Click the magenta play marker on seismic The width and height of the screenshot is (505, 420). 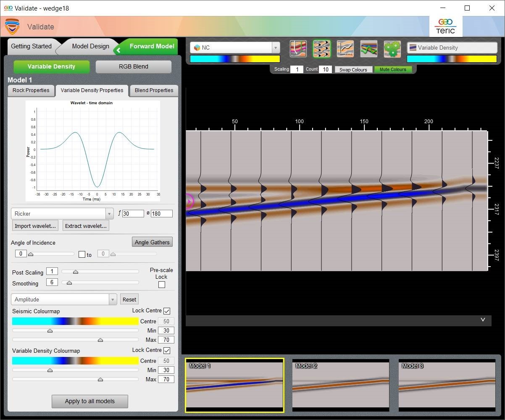[189, 201]
